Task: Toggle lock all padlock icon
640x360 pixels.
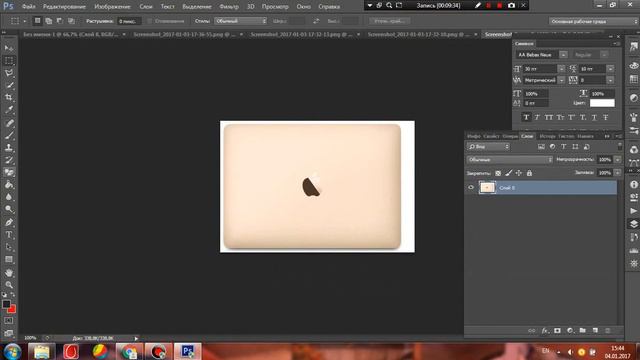Action: click(x=529, y=173)
